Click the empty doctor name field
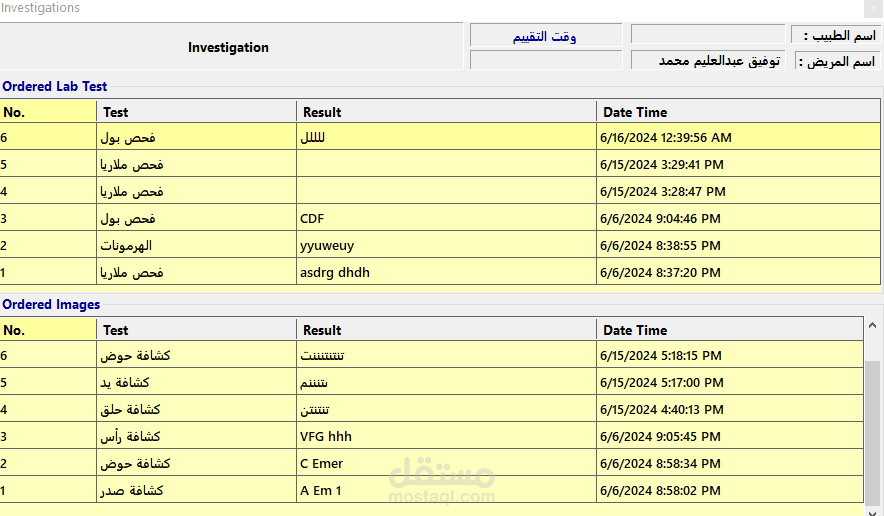 707,35
